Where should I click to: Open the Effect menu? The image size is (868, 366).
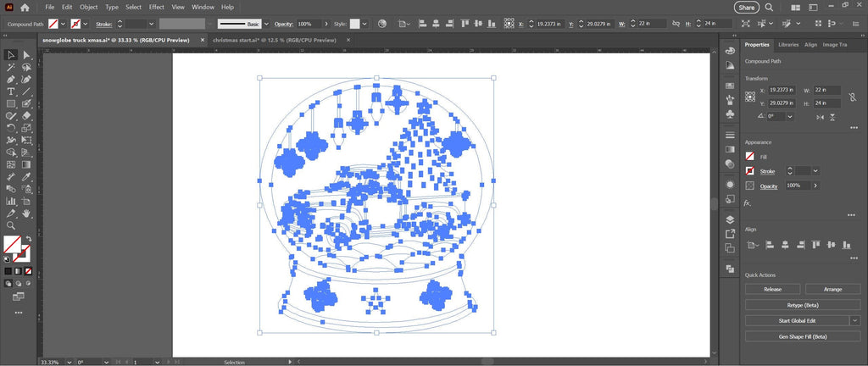click(157, 7)
